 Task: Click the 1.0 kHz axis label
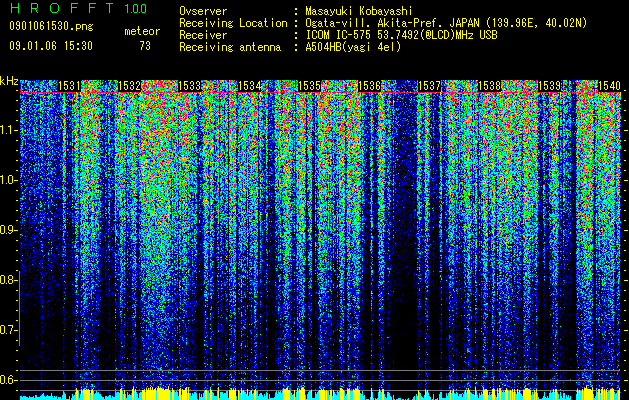(9, 180)
